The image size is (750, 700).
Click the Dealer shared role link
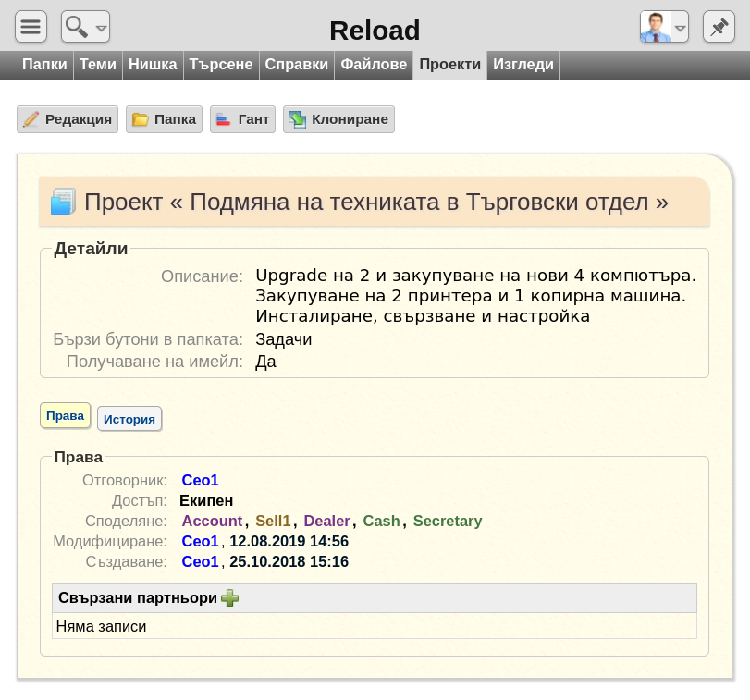[x=326, y=521]
